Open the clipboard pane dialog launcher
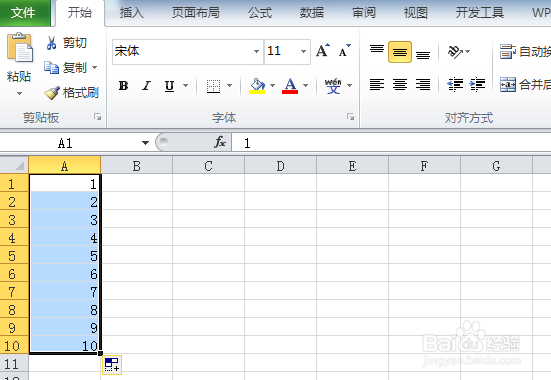 97,117
